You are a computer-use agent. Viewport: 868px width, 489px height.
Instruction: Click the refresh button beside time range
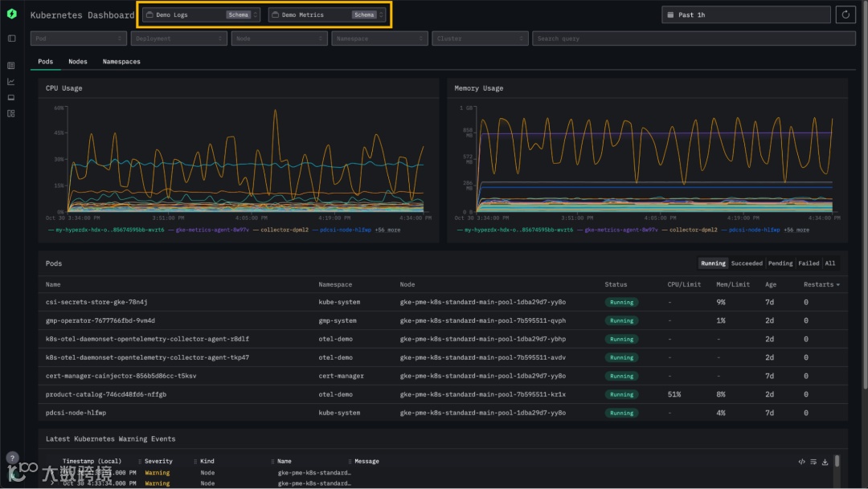845,14
